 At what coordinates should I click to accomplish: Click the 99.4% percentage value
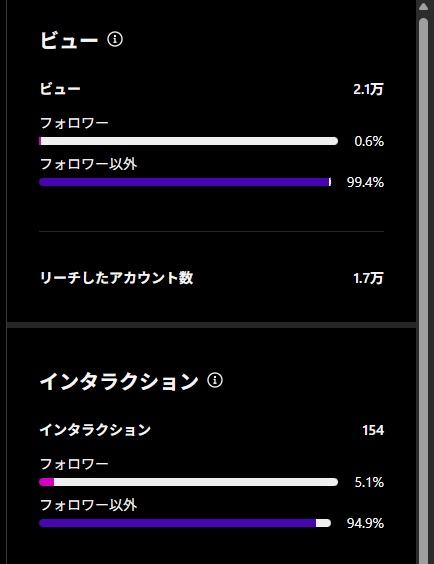(x=365, y=182)
